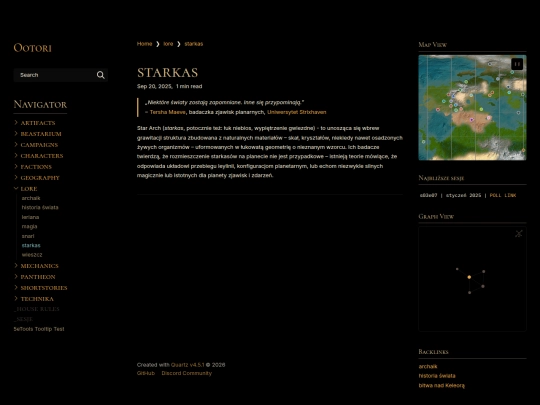Open the Campaigns section
This screenshot has height=405, width=540.
[39, 145]
